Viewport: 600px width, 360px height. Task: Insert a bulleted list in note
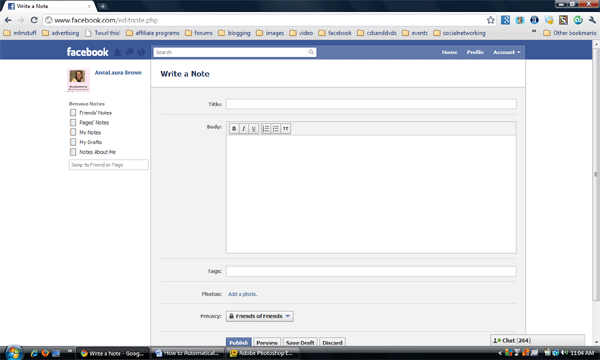coord(276,129)
